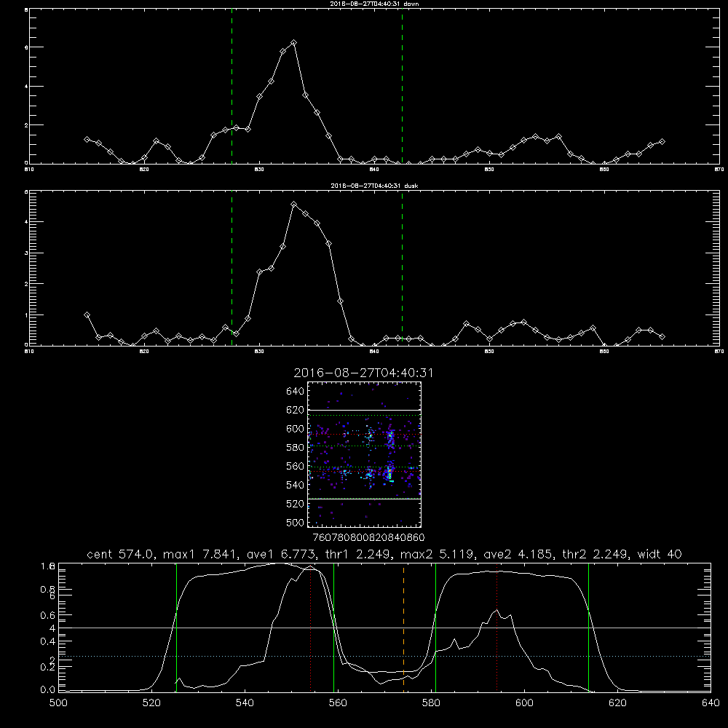Click the leftmost green vertical line in bottom plot
The width and height of the screenshot is (728, 728).
(x=176, y=628)
